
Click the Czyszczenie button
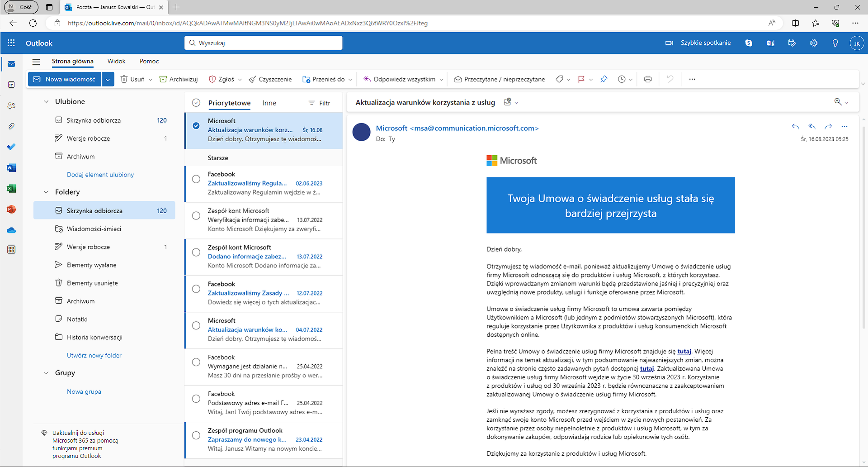click(270, 79)
